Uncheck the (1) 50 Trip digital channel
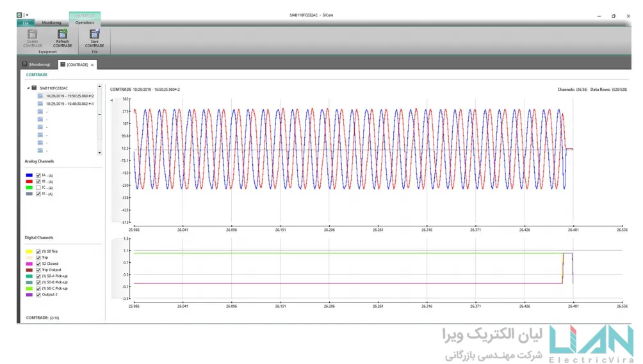Viewport: 643px width, 364px height. 38,251
